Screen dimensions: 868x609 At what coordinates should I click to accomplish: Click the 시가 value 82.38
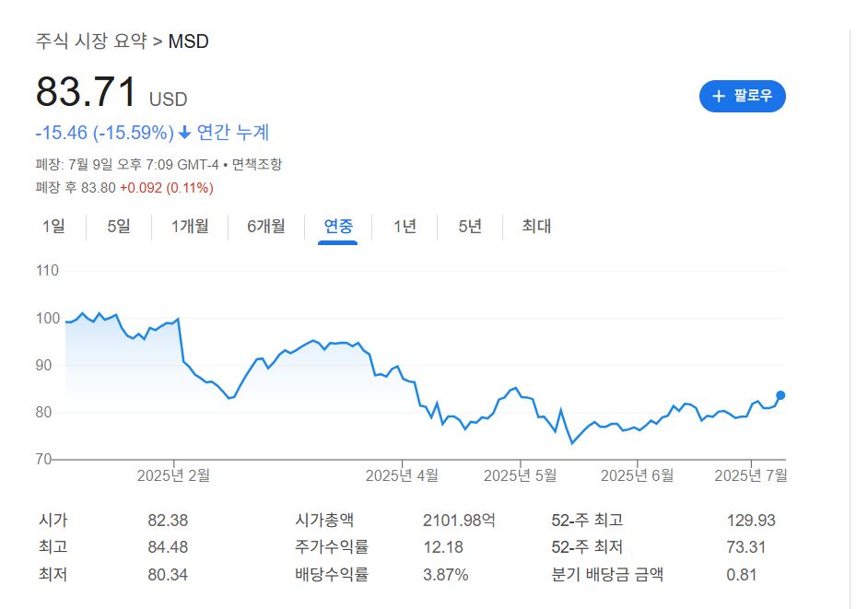coord(168,521)
